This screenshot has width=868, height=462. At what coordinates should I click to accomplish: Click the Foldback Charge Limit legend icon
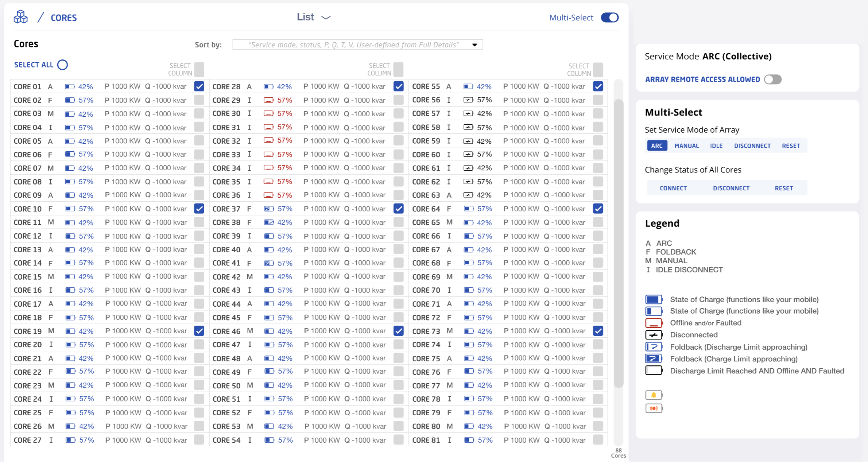pyautogui.click(x=654, y=359)
